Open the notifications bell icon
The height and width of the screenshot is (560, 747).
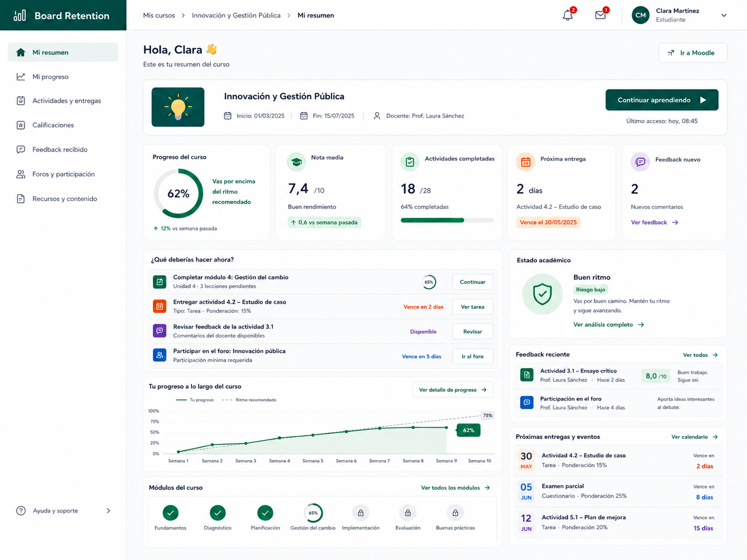[567, 15]
